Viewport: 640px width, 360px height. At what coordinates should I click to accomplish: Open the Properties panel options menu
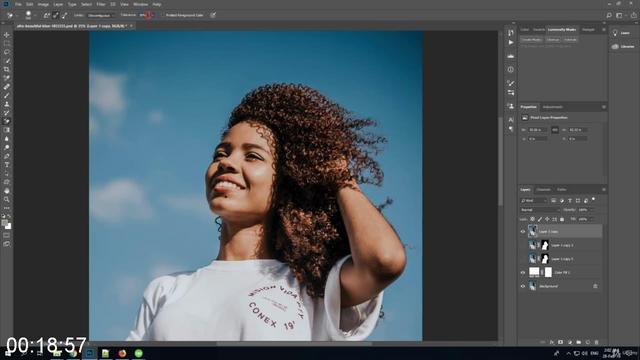(604, 107)
